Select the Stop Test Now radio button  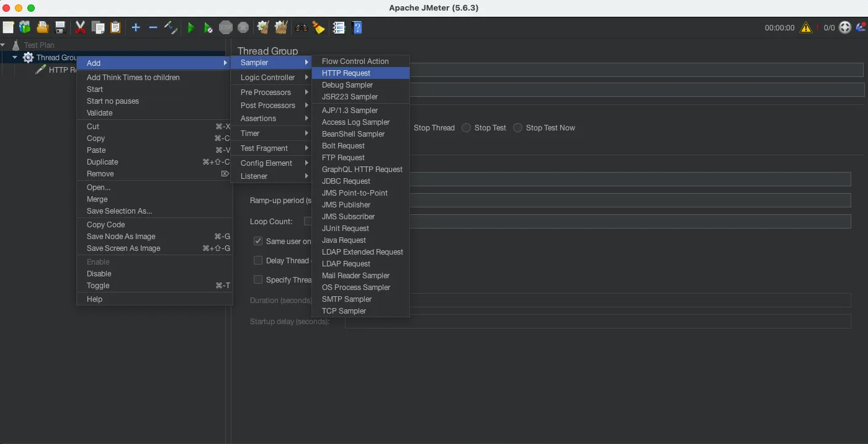(517, 128)
